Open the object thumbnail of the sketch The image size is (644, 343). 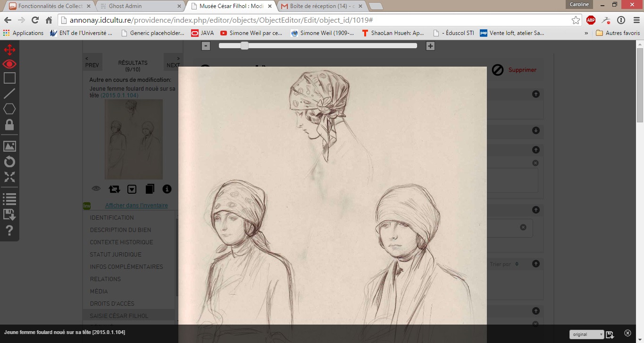click(134, 139)
